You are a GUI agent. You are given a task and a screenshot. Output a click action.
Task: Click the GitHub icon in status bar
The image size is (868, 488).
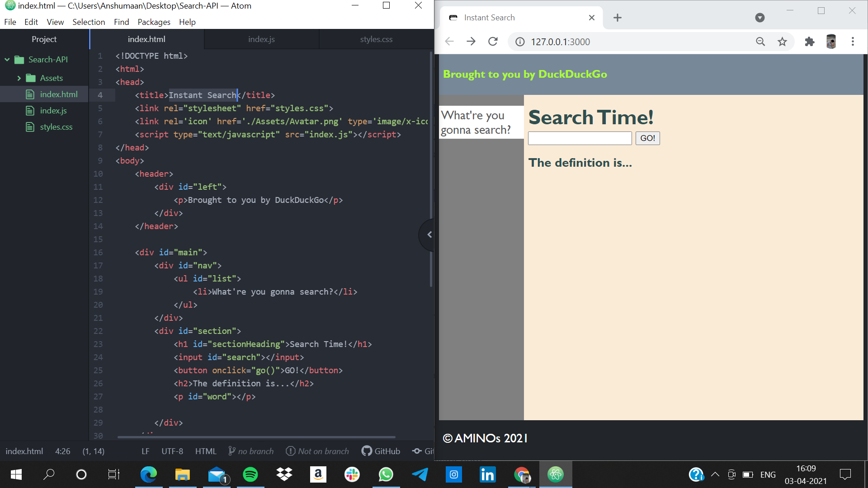tap(367, 451)
